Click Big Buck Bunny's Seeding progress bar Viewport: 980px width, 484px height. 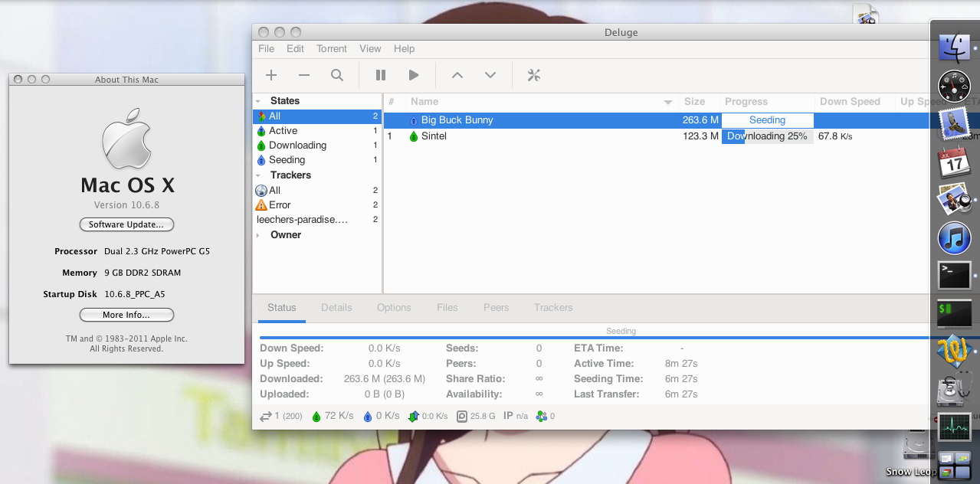pyautogui.click(x=768, y=120)
